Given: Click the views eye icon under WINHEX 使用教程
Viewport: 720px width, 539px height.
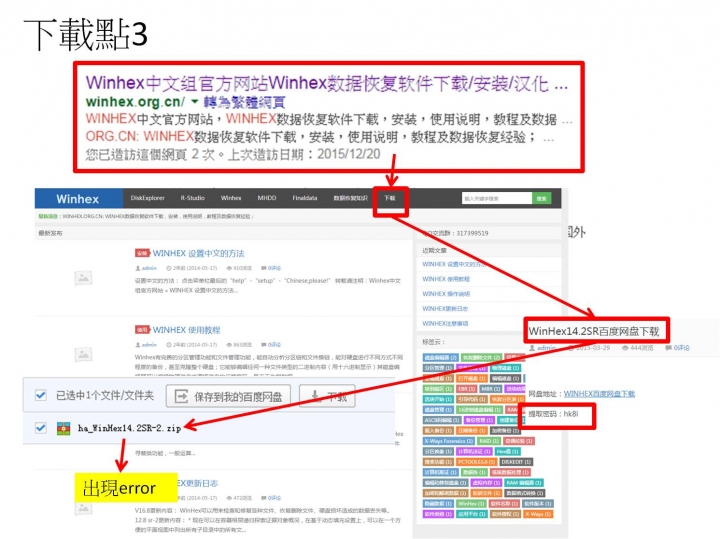Looking at the screenshot, I should (x=229, y=345).
